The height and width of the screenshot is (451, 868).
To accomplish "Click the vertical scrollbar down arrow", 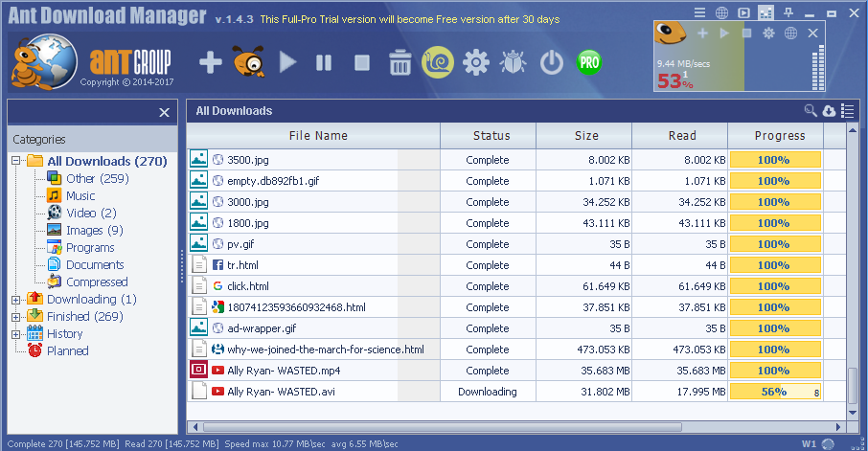I will pos(853,413).
